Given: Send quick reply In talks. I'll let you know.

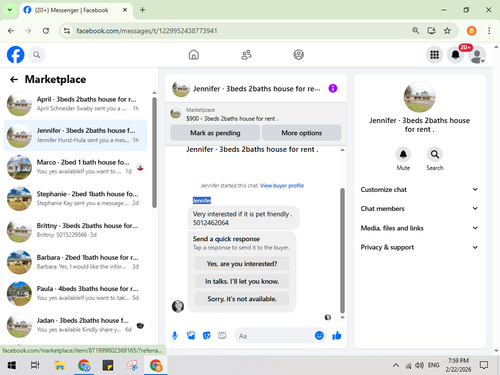Looking at the screenshot, I should [242, 281].
